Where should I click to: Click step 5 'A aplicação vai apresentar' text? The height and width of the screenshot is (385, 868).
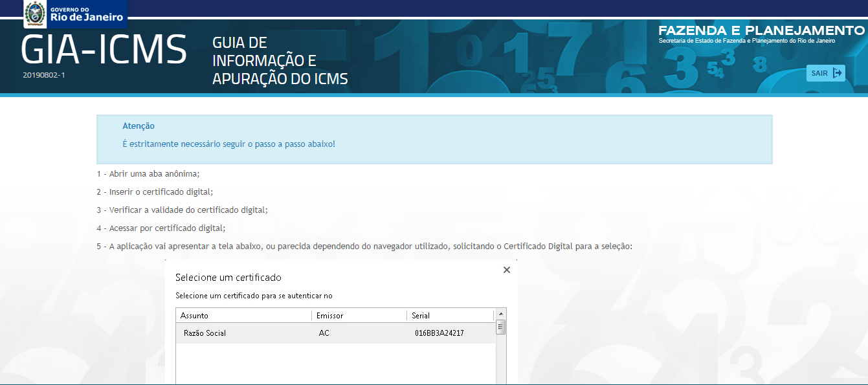point(364,247)
